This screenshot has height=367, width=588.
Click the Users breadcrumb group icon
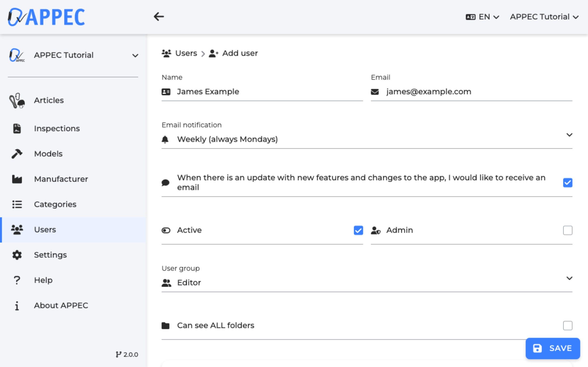[x=167, y=53]
